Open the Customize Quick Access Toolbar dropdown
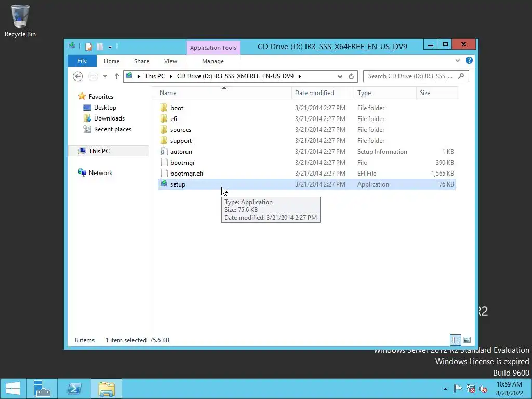 [x=110, y=47]
